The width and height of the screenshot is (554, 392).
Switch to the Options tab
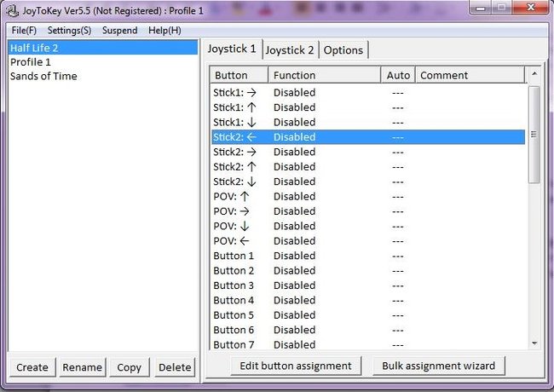[343, 50]
